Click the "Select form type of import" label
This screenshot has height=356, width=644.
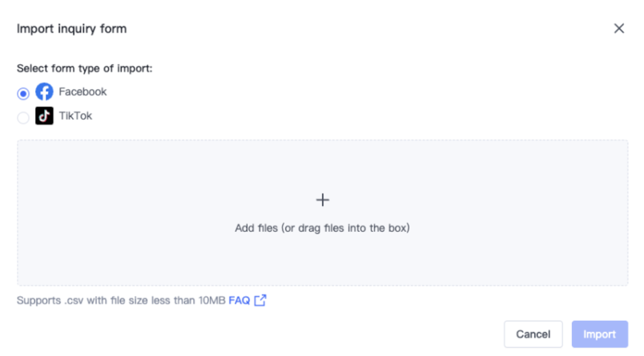(84, 68)
